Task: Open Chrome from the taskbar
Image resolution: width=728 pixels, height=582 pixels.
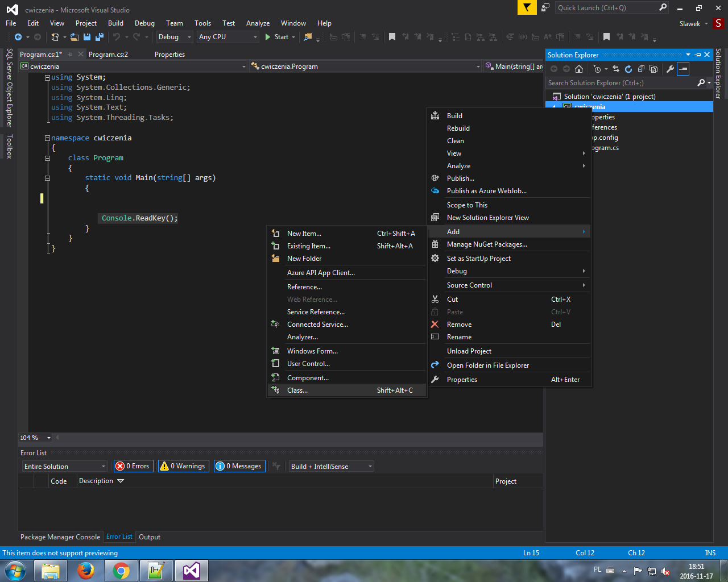Action: tap(121, 571)
